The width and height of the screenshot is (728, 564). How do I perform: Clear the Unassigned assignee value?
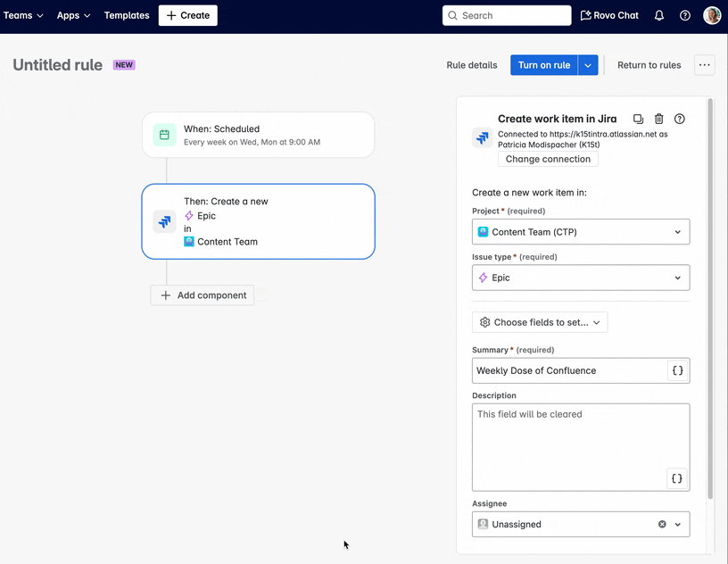[662, 524]
